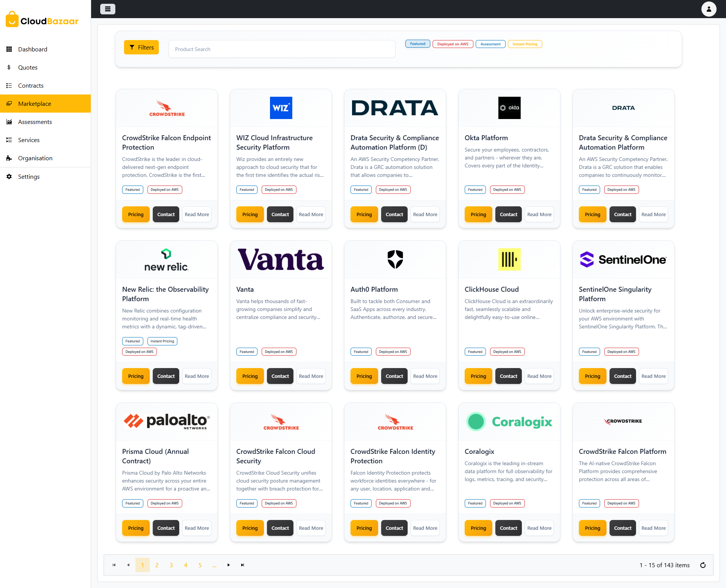Click the pagination refresh icon
The width and height of the screenshot is (726, 588).
click(703, 565)
